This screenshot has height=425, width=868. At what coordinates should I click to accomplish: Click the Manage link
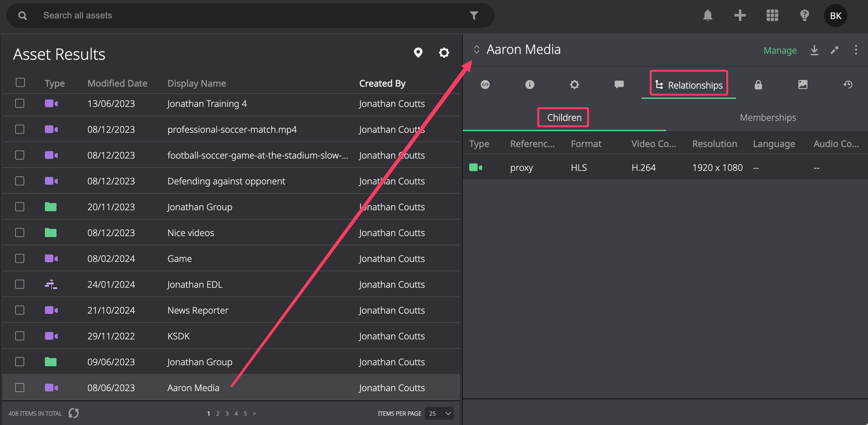tap(780, 50)
